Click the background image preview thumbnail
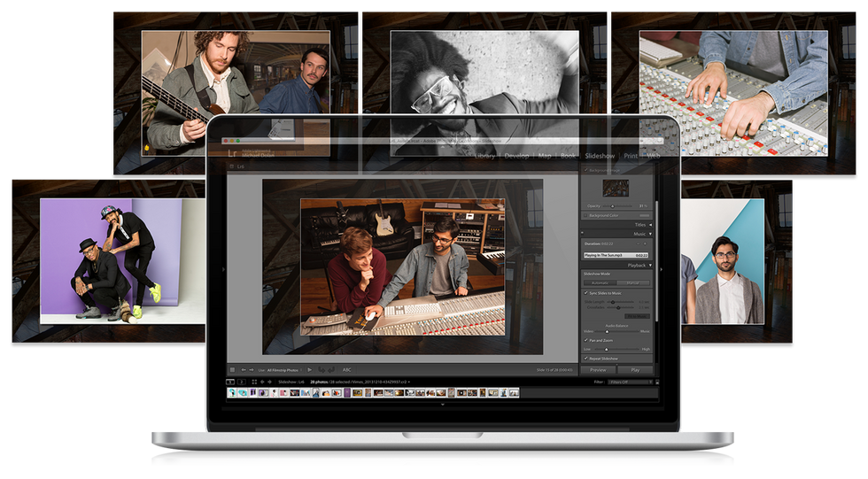This screenshot has height=479, width=868. pos(616,188)
